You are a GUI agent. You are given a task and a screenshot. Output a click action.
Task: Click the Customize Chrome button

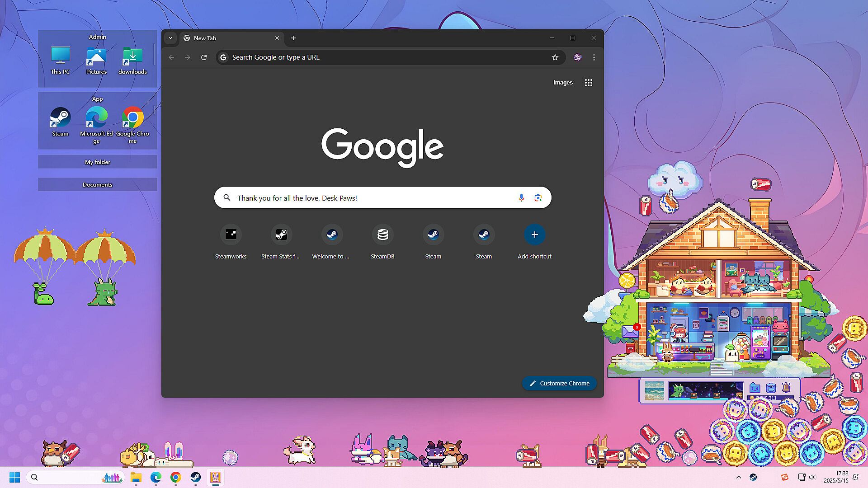559,383
